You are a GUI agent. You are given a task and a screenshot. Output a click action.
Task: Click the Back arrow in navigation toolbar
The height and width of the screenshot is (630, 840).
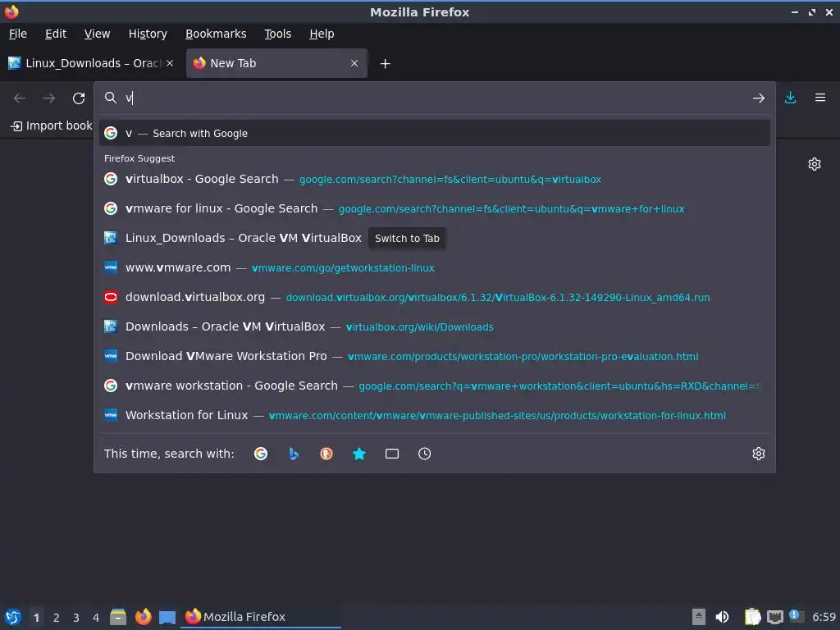[x=20, y=98]
